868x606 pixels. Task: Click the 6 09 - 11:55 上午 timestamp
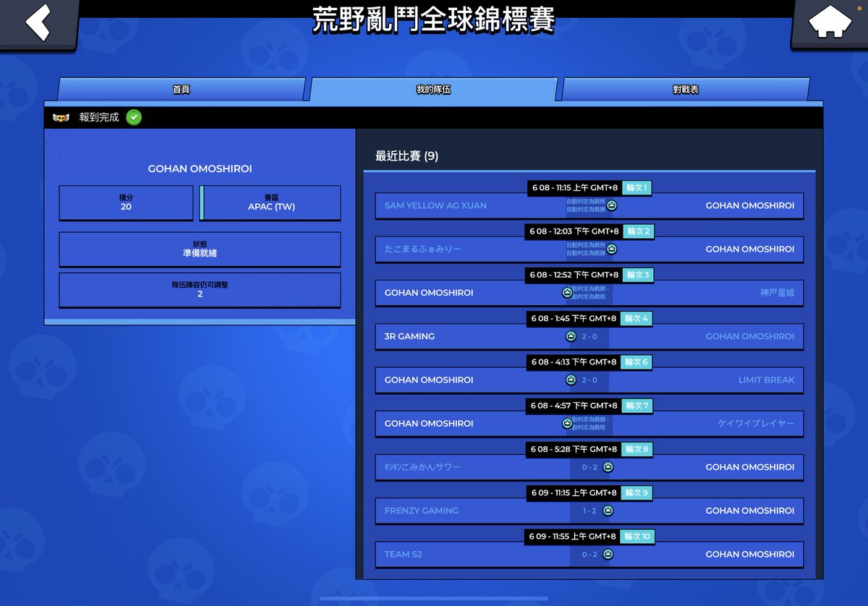point(573,536)
